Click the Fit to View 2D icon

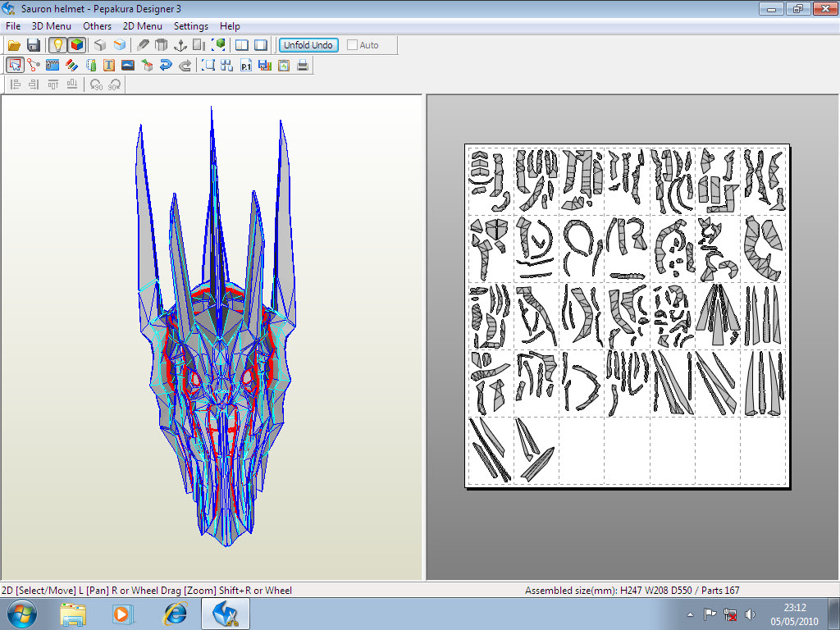pyautogui.click(x=208, y=66)
